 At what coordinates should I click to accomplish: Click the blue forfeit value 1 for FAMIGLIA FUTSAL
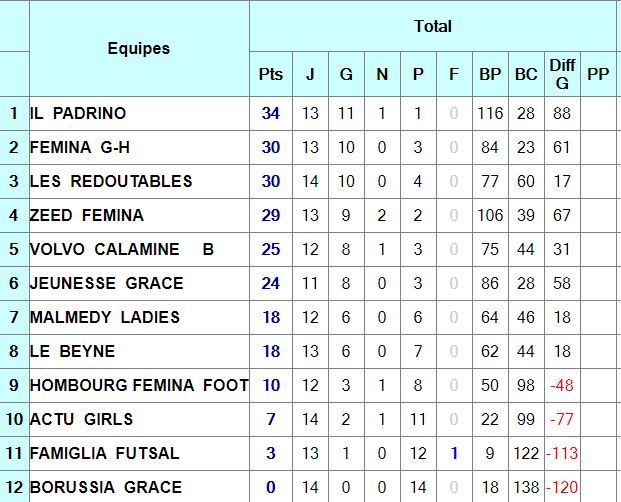[454, 453]
